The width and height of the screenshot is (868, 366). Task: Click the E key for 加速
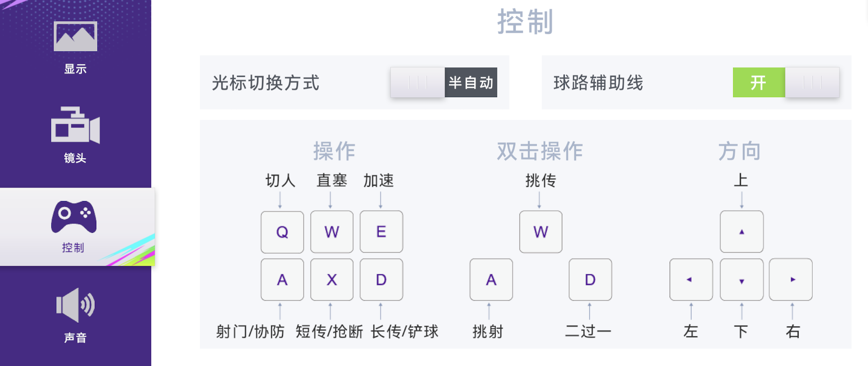pos(381,232)
